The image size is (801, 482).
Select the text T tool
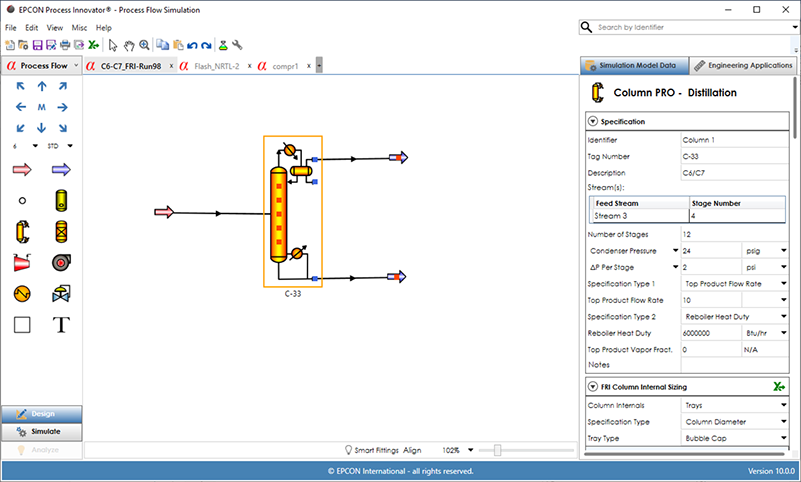pyautogui.click(x=61, y=325)
